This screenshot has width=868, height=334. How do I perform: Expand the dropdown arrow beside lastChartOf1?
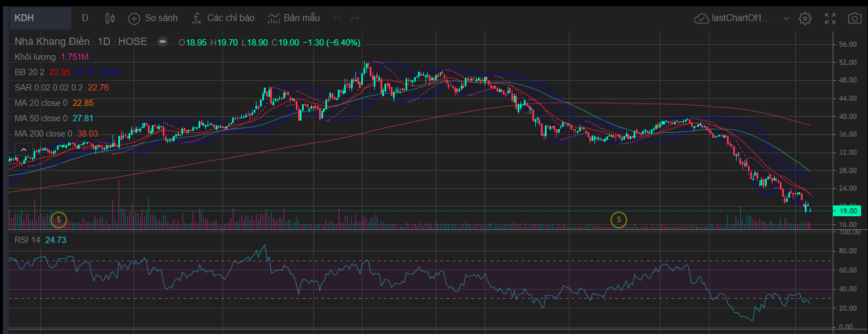(x=786, y=18)
